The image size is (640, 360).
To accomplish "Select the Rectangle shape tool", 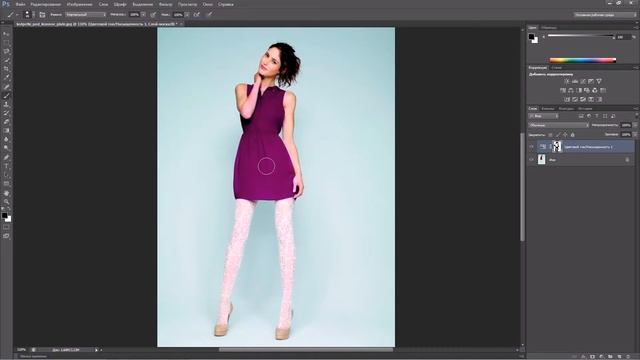I will (x=6, y=184).
